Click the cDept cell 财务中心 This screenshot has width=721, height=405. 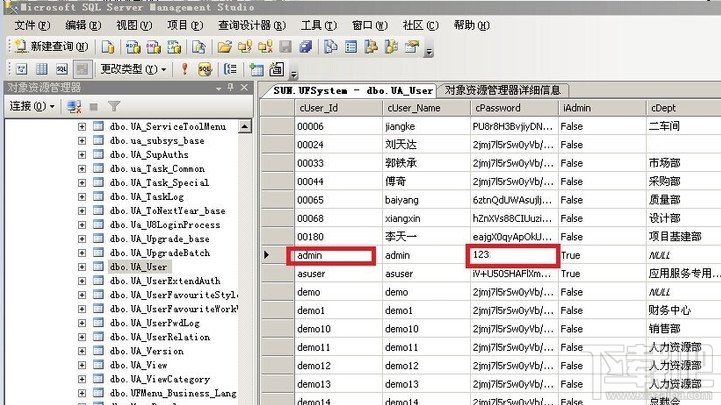tap(684, 310)
